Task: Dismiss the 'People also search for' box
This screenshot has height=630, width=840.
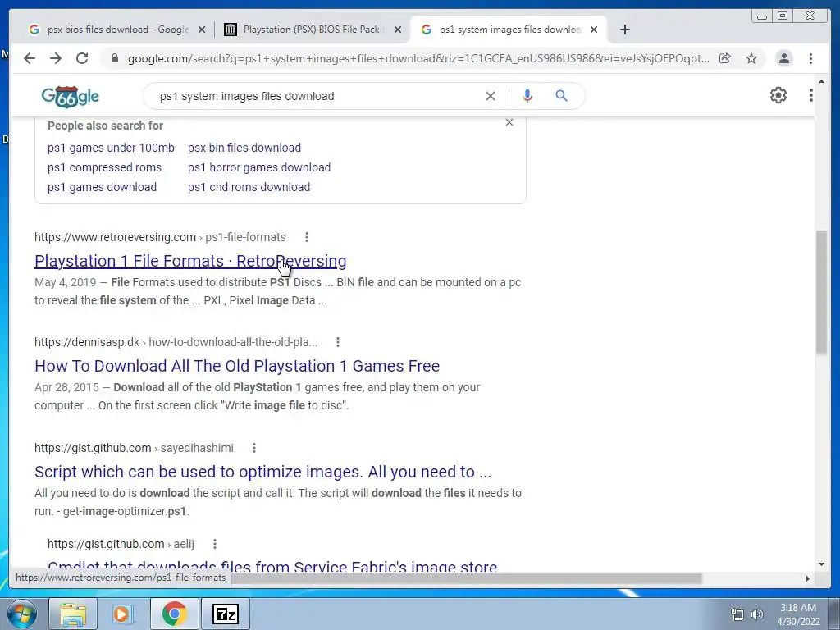Action: tap(509, 122)
